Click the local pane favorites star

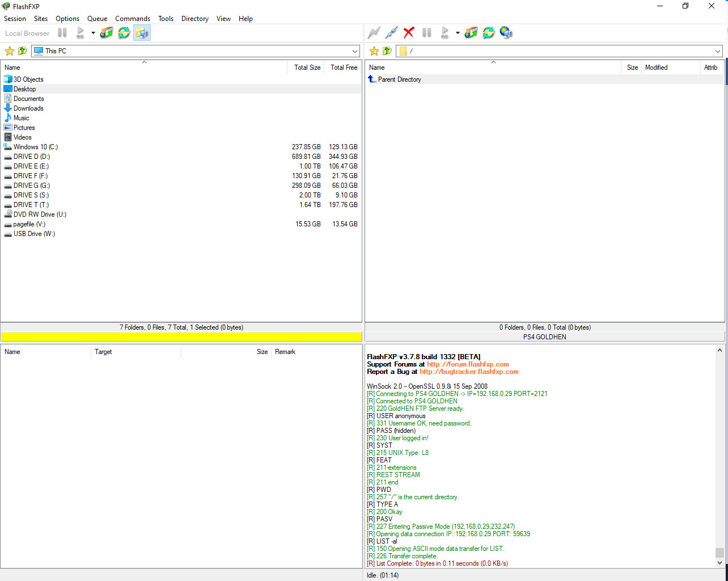pyautogui.click(x=10, y=51)
